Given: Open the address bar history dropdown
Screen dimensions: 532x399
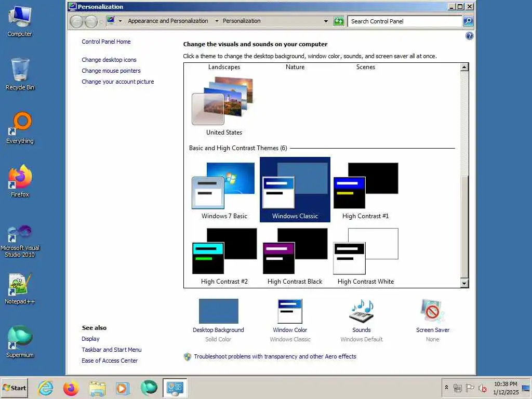Looking at the screenshot, I should coord(326,21).
